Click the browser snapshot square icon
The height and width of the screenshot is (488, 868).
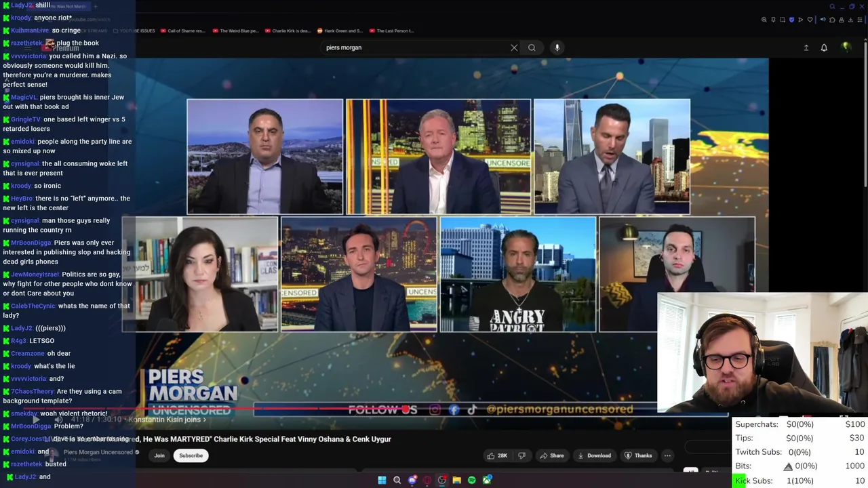(x=783, y=20)
